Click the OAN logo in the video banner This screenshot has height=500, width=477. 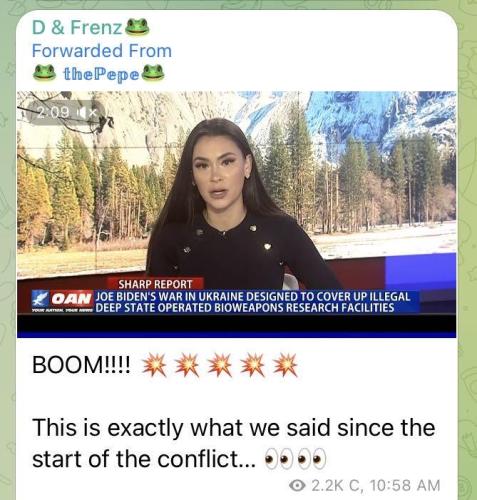[62, 299]
